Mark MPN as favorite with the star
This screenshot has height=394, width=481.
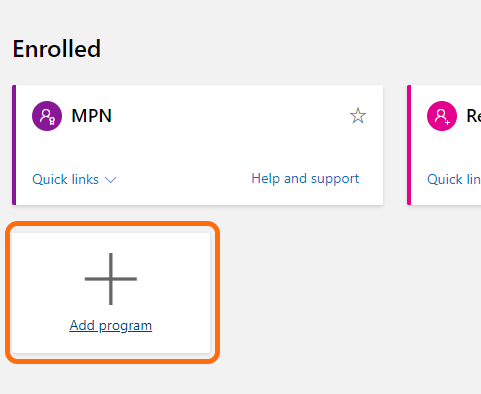[358, 116]
